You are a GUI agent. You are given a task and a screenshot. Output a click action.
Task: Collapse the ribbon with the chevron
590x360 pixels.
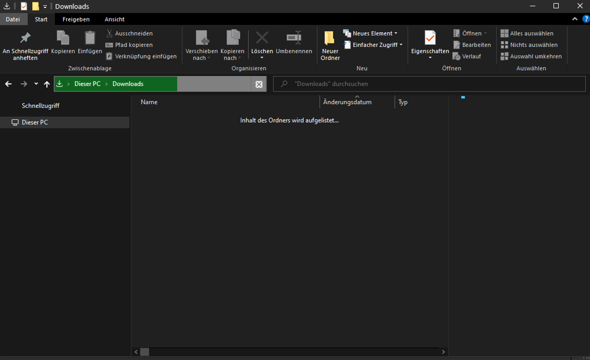coord(575,19)
